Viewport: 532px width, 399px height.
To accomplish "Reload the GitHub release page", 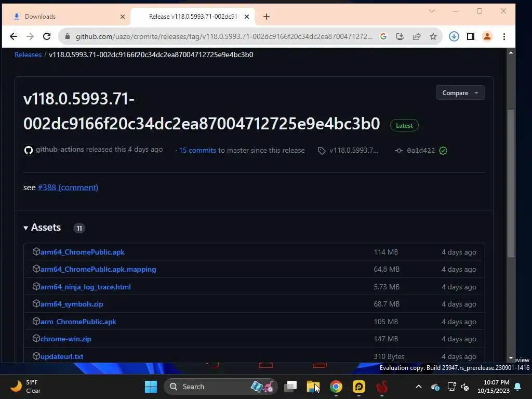I will click(x=47, y=36).
